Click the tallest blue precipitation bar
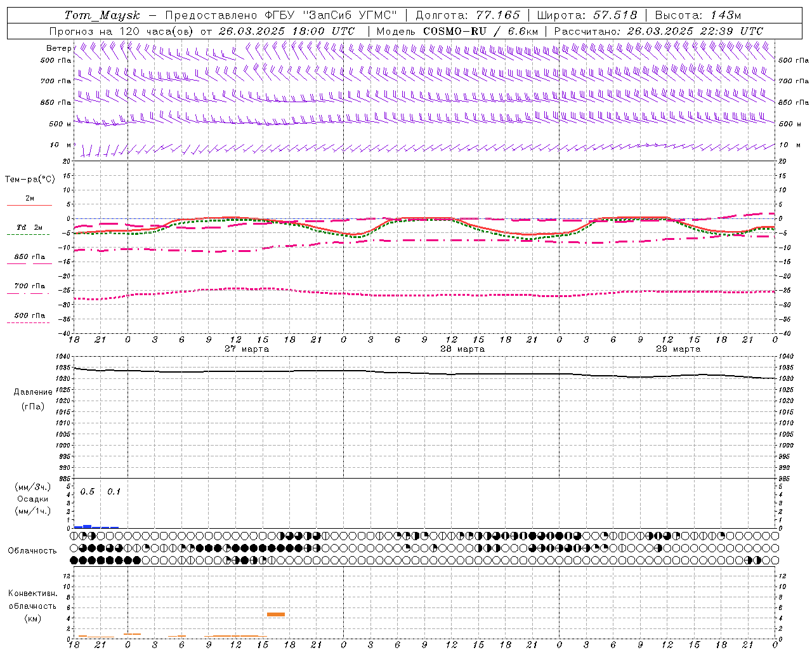The height and width of the screenshot is (650, 812). pyautogui.click(x=88, y=526)
